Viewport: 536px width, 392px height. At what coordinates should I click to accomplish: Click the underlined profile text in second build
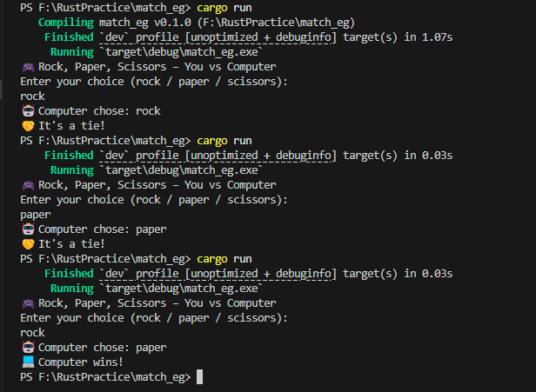(218, 156)
